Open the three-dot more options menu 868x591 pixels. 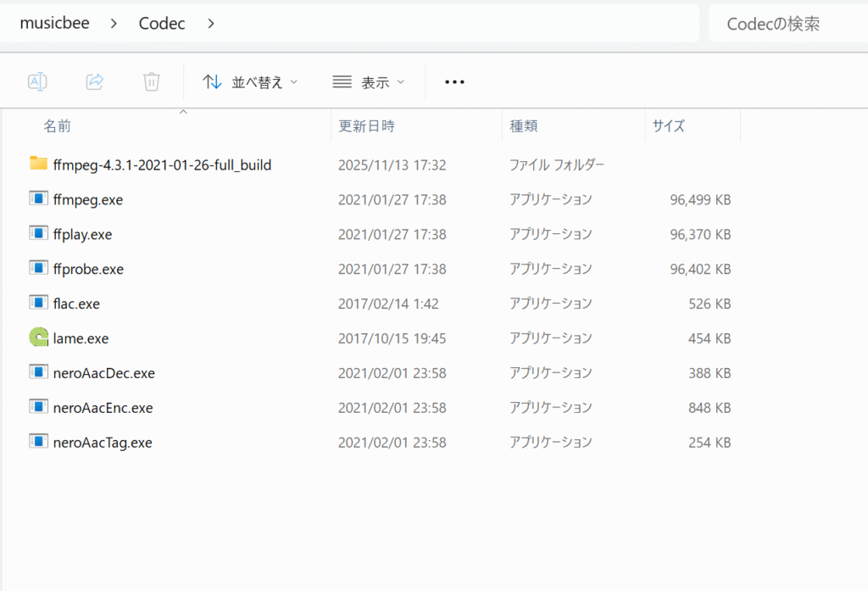(455, 82)
